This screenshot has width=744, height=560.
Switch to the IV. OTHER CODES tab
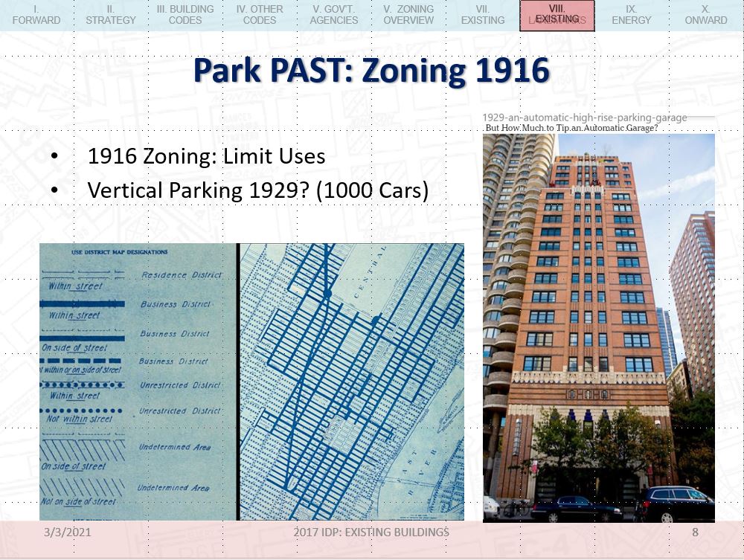pyautogui.click(x=260, y=15)
